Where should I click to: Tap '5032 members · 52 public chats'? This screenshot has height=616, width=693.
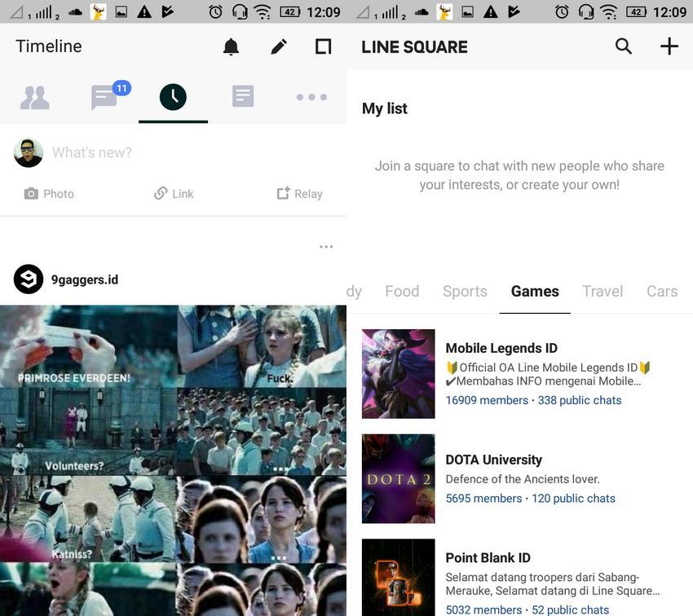tap(527, 609)
